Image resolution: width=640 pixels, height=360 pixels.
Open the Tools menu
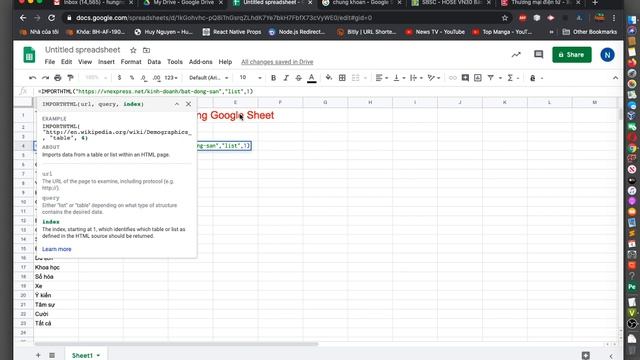(175, 62)
